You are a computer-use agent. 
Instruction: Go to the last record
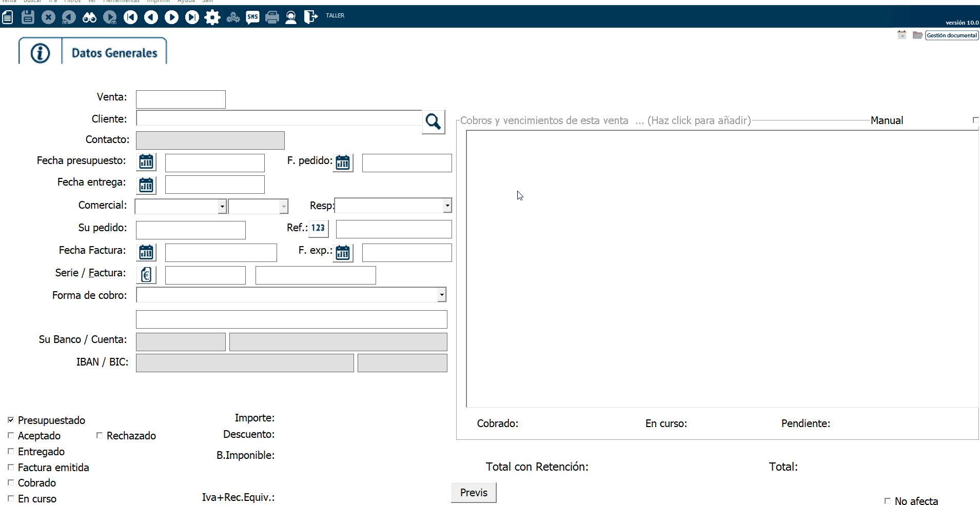[192, 17]
